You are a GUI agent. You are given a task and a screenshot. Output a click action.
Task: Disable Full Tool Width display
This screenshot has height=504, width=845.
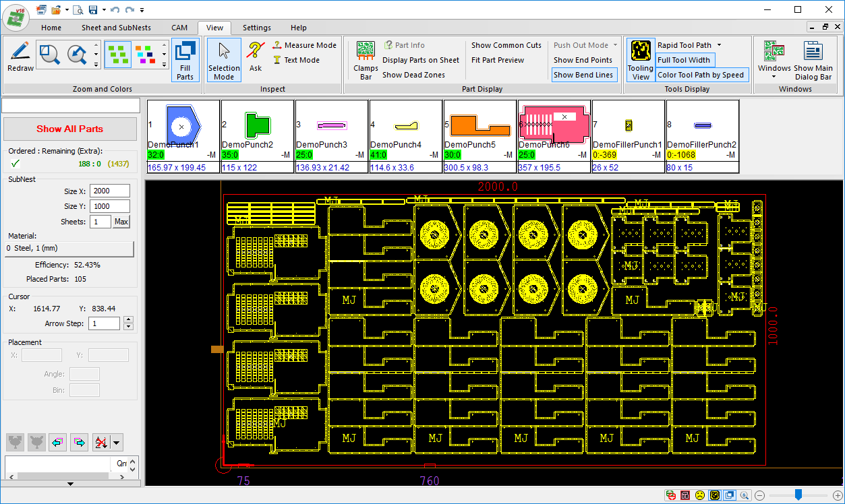point(683,60)
